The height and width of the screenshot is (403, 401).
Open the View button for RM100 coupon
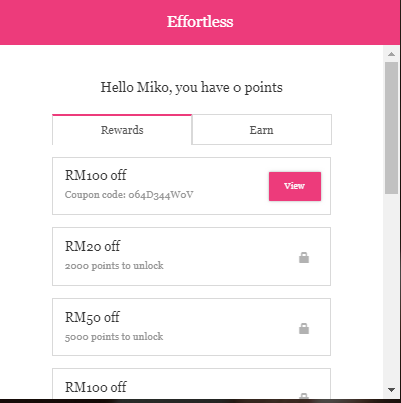295,186
